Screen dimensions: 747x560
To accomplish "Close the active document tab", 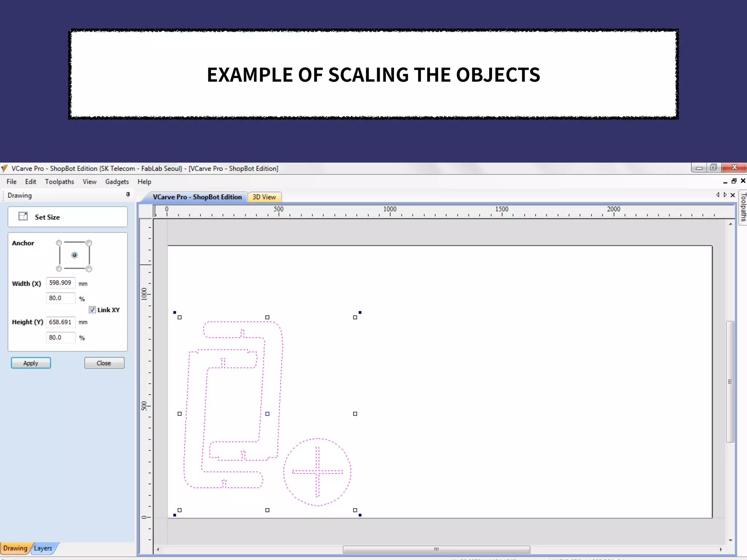I will [x=733, y=195].
